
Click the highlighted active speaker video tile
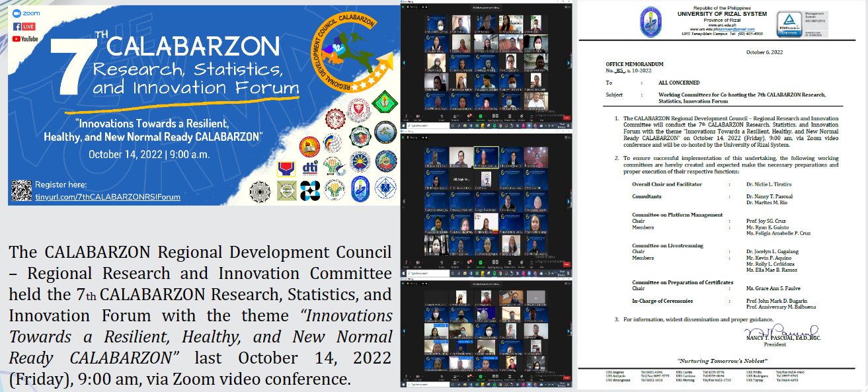coord(487,157)
